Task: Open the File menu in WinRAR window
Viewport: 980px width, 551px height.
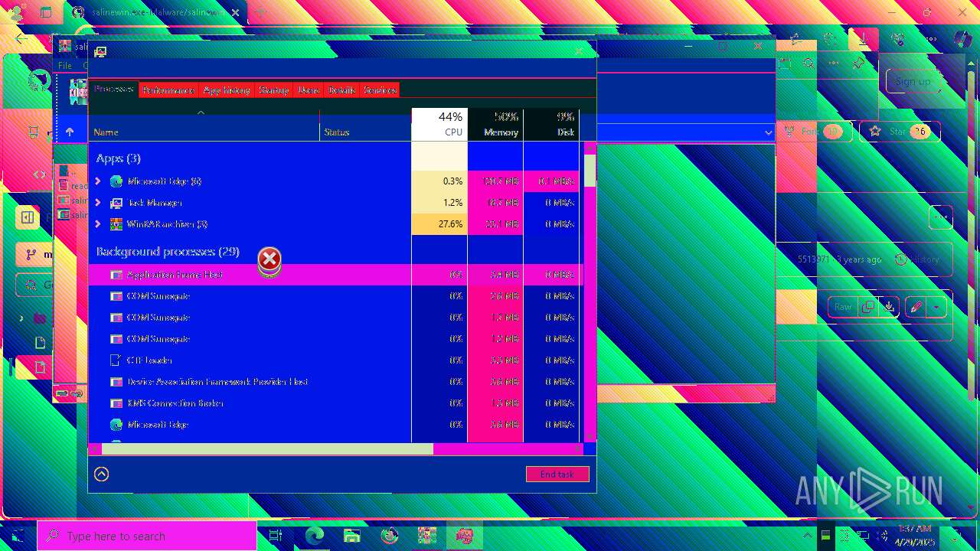Action: 66,66
